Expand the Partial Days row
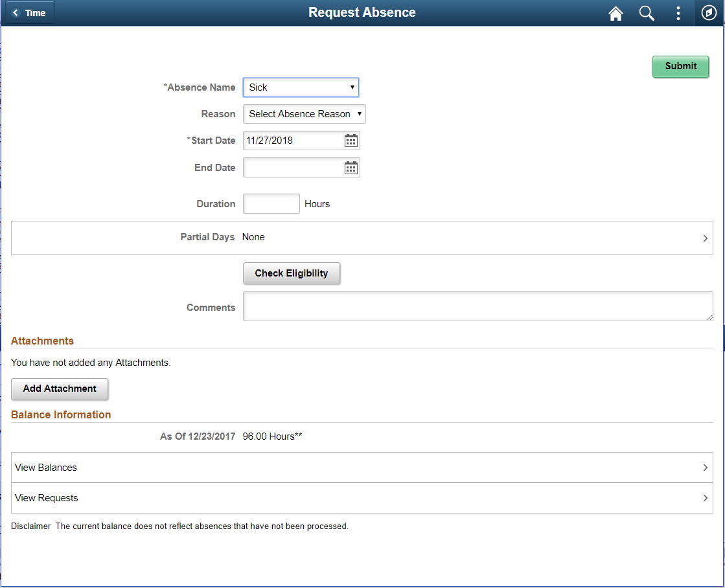 tap(362, 238)
